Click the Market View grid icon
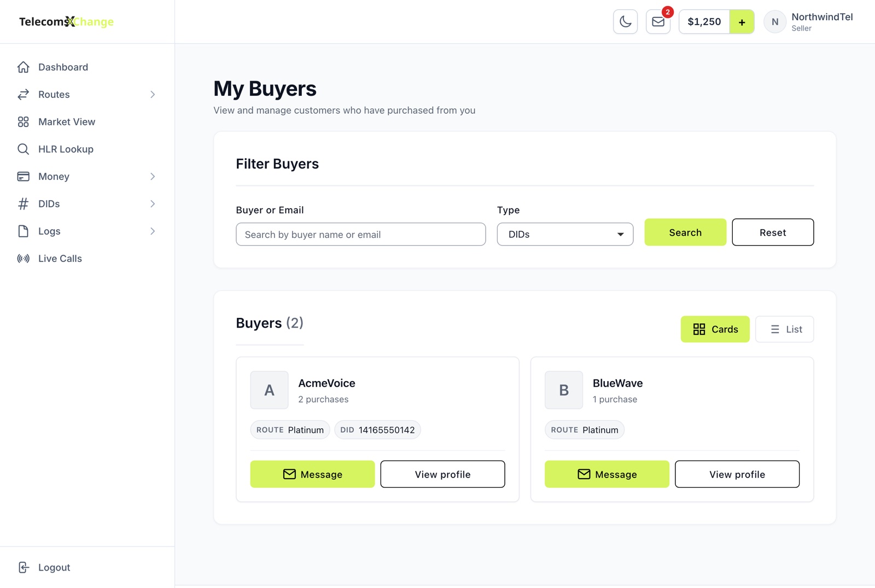875x588 pixels. 23,122
